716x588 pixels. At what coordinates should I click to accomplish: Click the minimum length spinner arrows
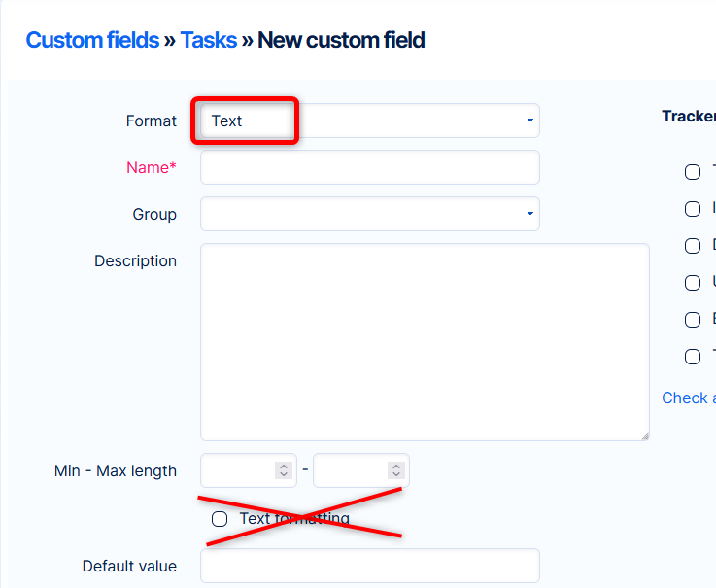[284, 470]
